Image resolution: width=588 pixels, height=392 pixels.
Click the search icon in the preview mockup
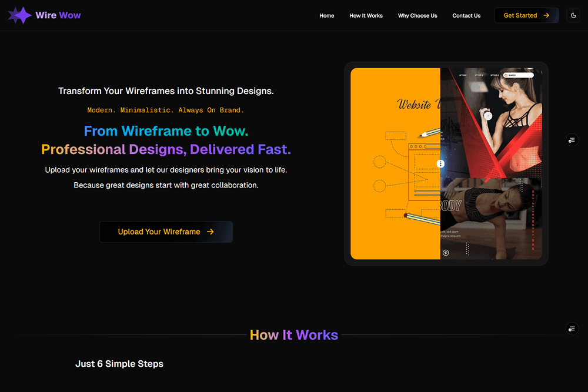(505, 75)
